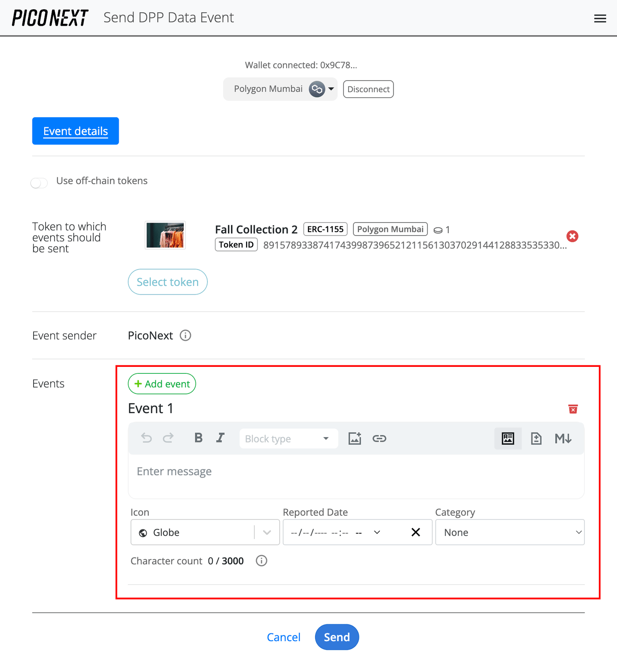Open the Event sender info tooltip
This screenshot has width=617, height=672.
[x=185, y=336]
